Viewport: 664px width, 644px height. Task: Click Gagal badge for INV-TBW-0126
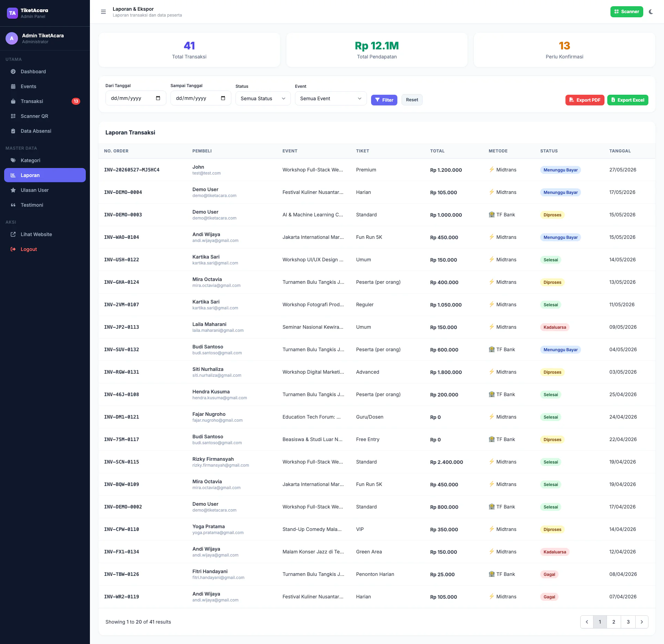[x=549, y=575]
